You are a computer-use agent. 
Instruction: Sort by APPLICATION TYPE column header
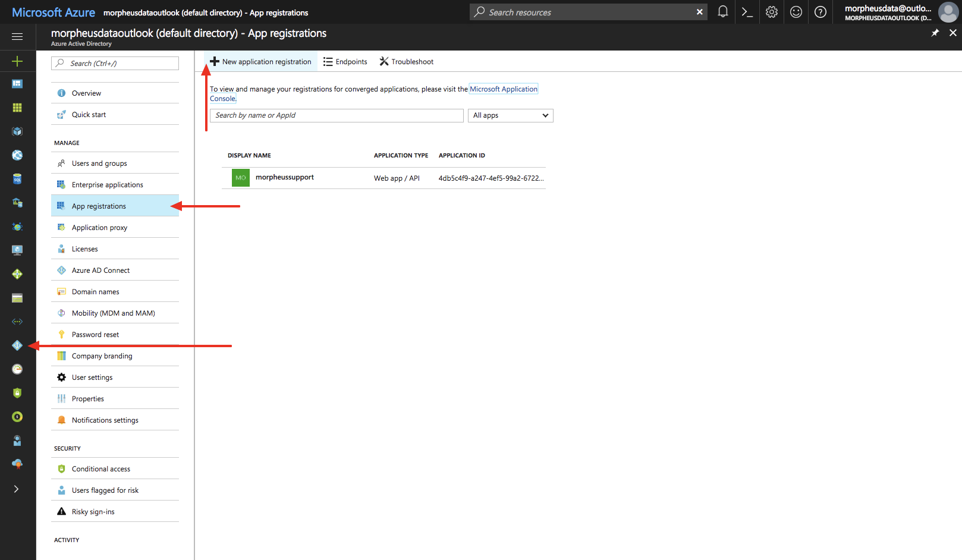click(x=401, y=156)
